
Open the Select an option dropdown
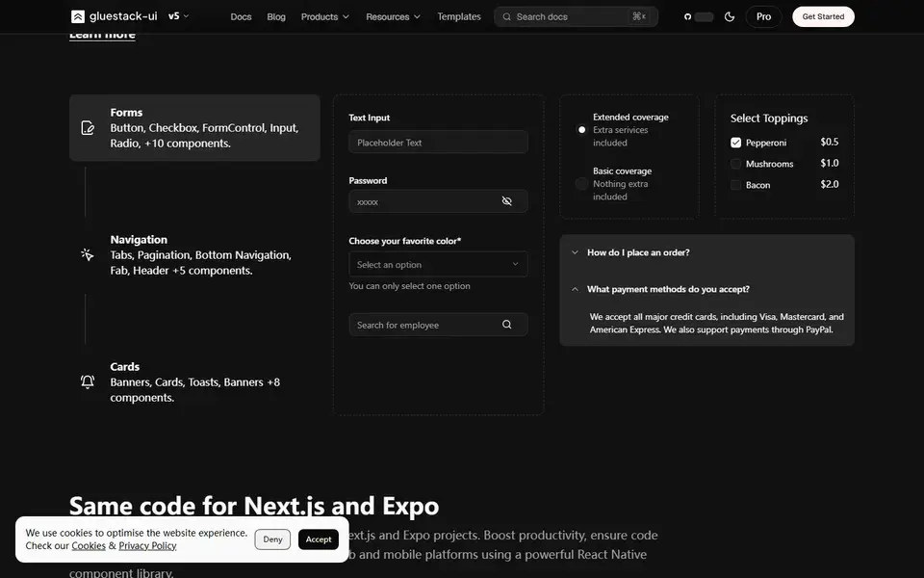438,264
